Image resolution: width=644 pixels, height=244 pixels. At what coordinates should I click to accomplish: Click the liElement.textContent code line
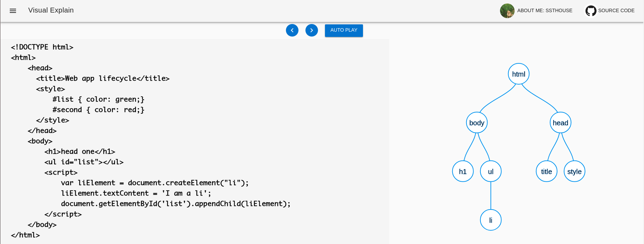pos(136,193)
